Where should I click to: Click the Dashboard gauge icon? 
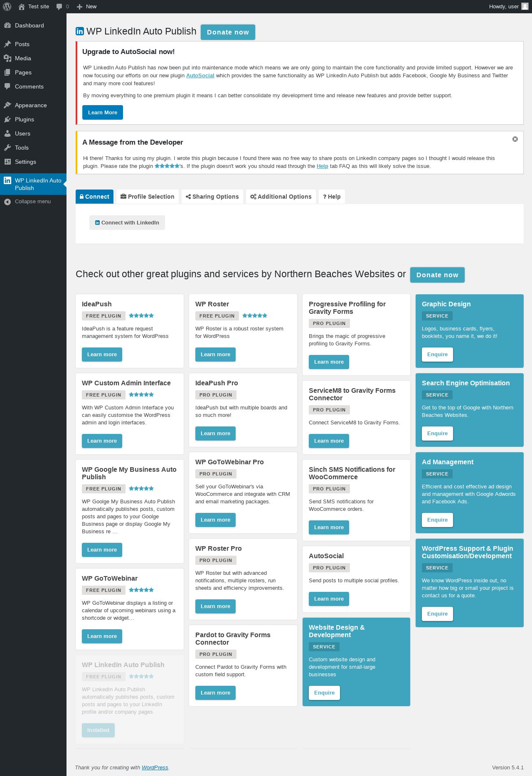pos(7,25)
